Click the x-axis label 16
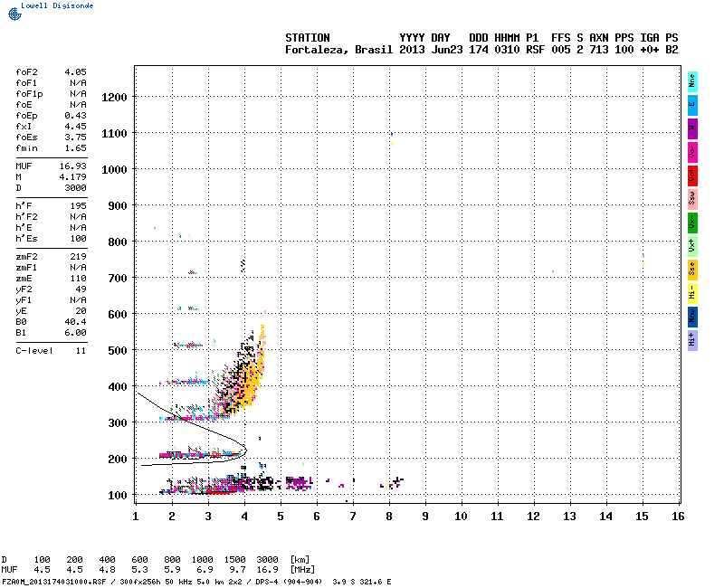This screenshot has height=588, width=724. point(678,517)
